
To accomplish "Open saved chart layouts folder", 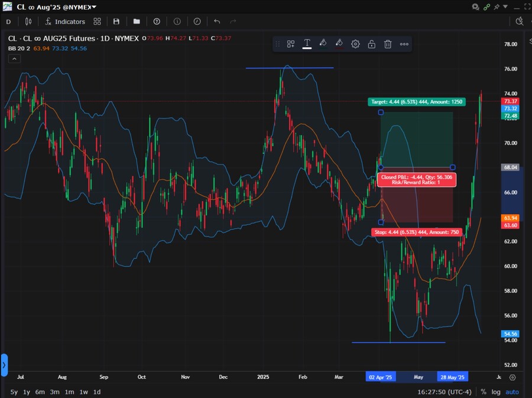I will point(137,22).
